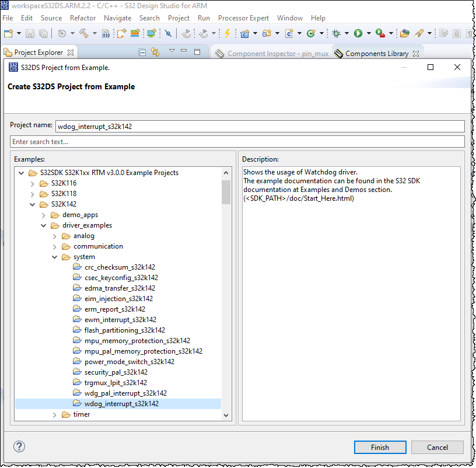The height and width of the screenshot is (468, 476).
Task: Click the New C class green icon
Action: (311, 33)
